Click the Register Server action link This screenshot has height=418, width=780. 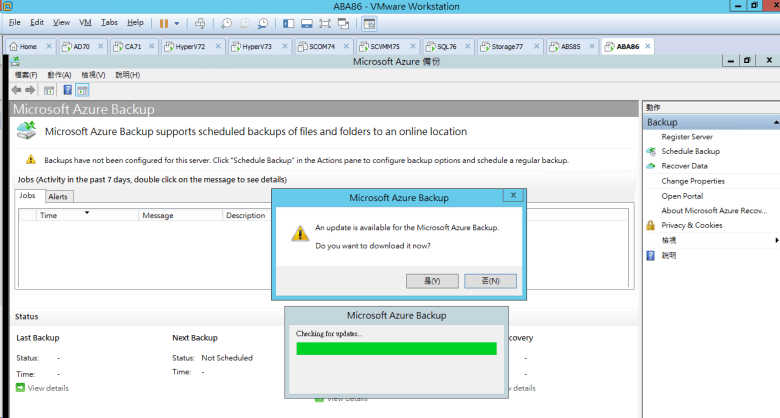point(687,136)
